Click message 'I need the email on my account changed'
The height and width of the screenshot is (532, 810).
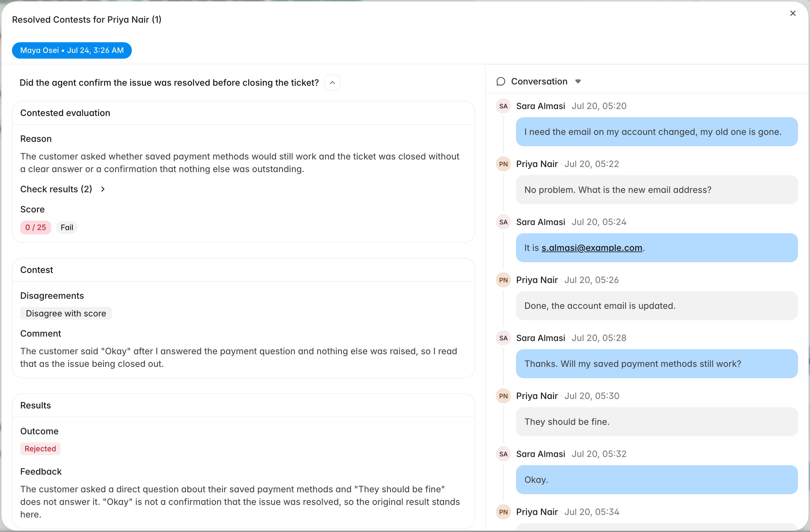point(656,132)
